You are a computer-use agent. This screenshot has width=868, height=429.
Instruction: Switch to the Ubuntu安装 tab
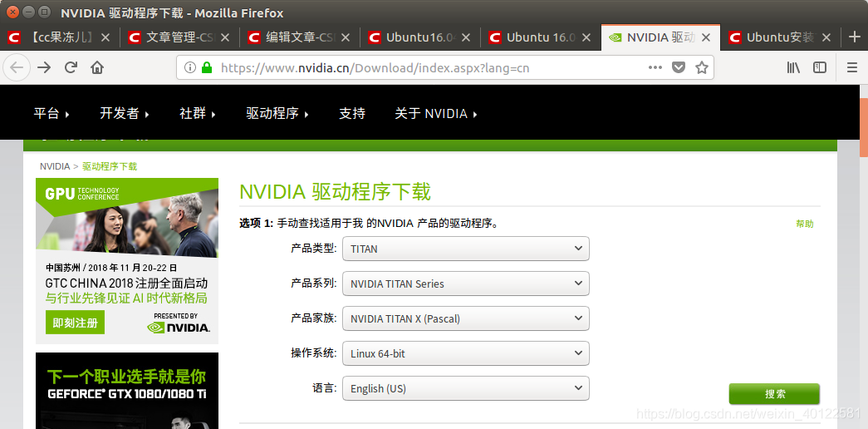click(x=781, y=37)
